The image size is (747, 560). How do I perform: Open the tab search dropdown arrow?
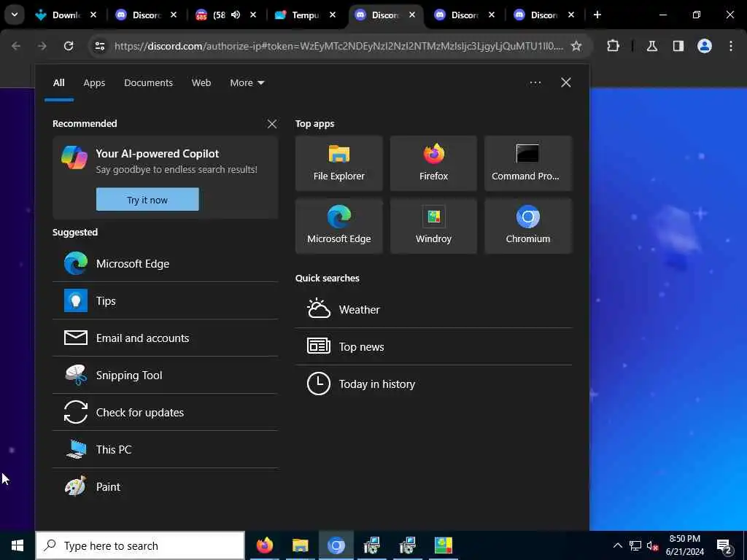pos(15,15)
